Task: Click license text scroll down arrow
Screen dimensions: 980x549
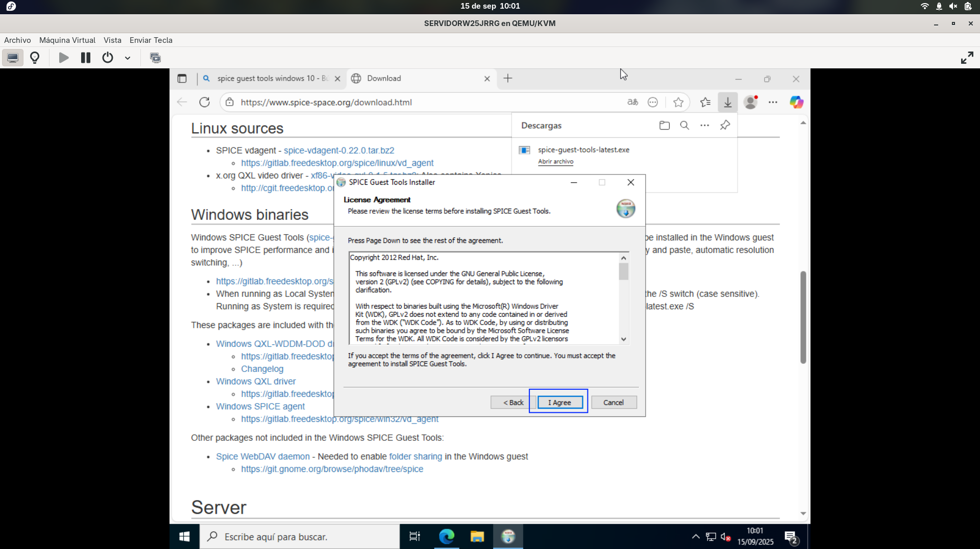Action: pos(624,339)
